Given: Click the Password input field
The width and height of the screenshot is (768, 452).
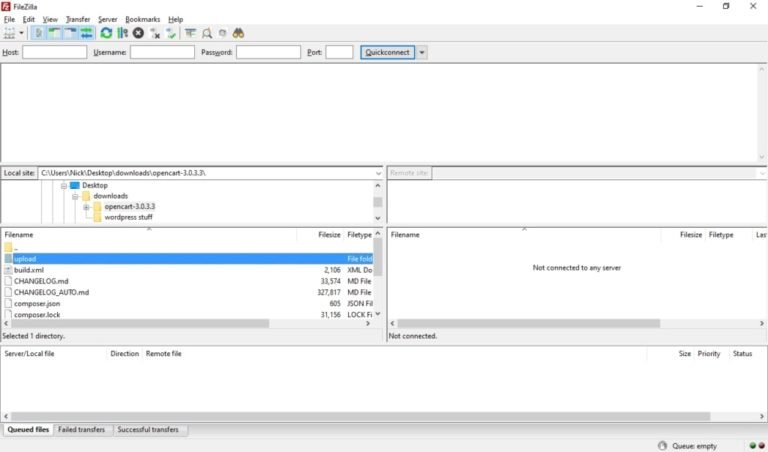Looking at the screenshot, I should [268, 52].
